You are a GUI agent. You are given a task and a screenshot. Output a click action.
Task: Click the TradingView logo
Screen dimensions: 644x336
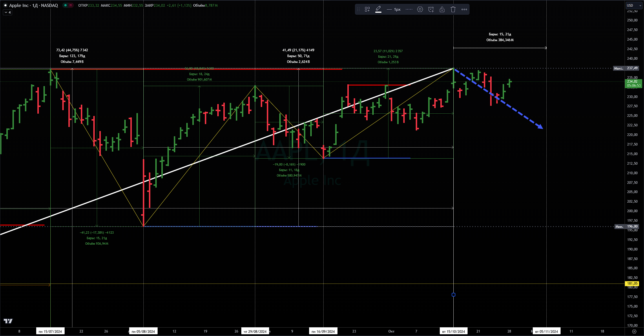point(8,321)
